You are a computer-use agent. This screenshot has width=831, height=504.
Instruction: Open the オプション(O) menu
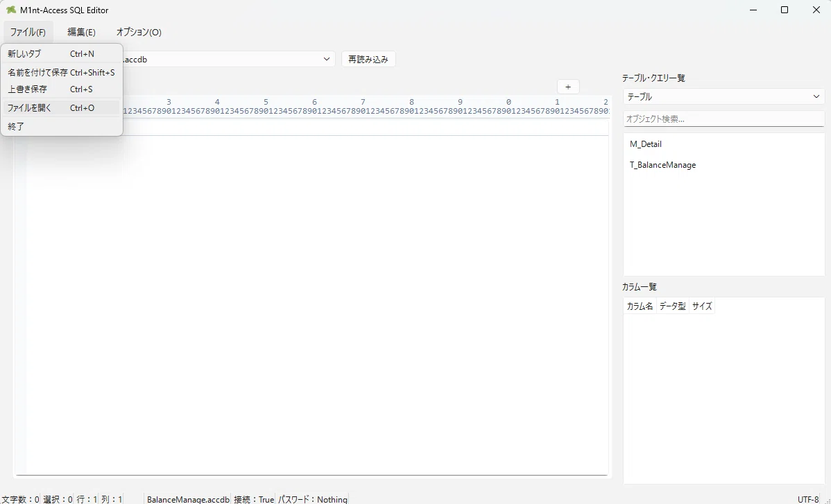[138, 33]
